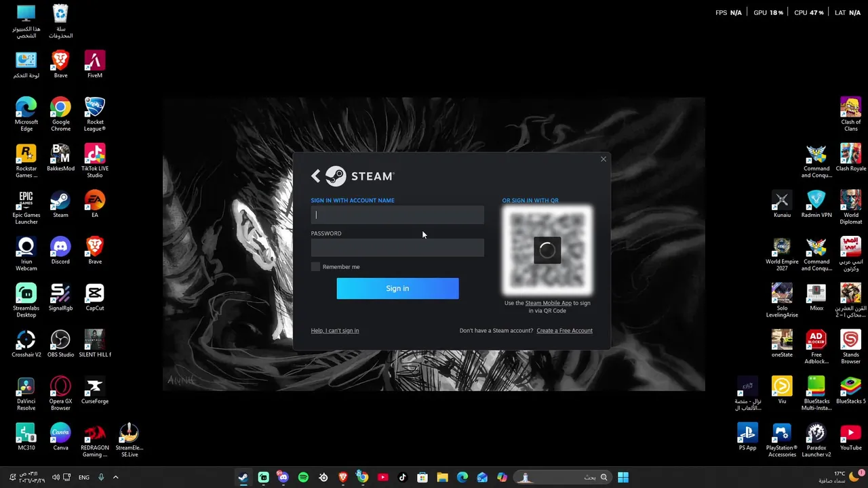Open Microsoft Edge desktop shortcut
This screenshot has height=488, width=868.
click(x=26, y=114)
